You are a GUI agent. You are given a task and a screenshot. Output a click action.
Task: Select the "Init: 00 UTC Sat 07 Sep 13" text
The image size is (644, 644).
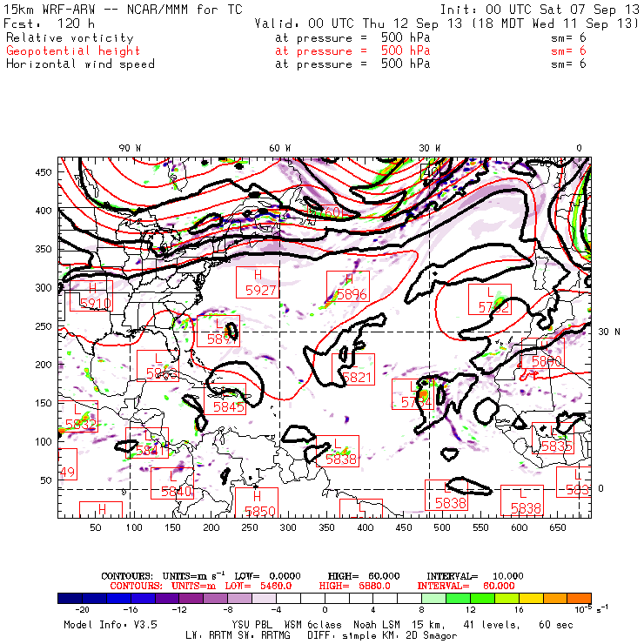tap(540, 9)
